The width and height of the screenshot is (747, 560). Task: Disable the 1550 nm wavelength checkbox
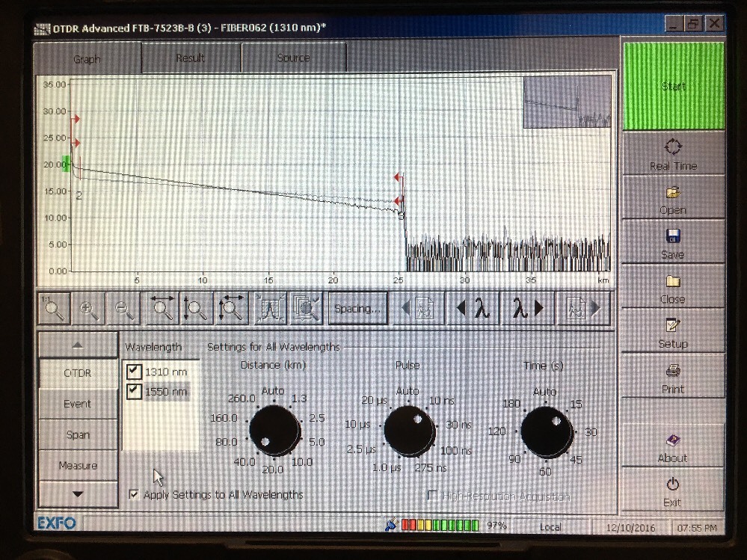(133, 391)
